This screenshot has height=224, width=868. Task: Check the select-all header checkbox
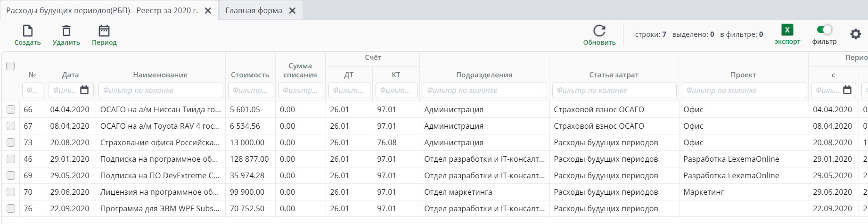pos(10,66)
